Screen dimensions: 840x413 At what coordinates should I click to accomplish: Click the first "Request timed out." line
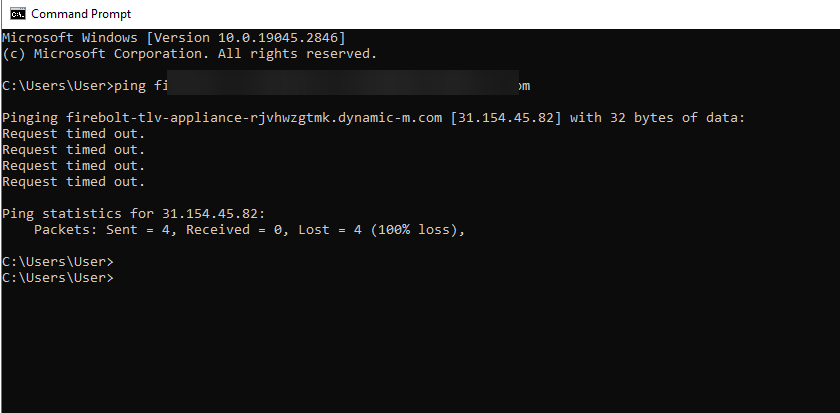click(74, 134)
